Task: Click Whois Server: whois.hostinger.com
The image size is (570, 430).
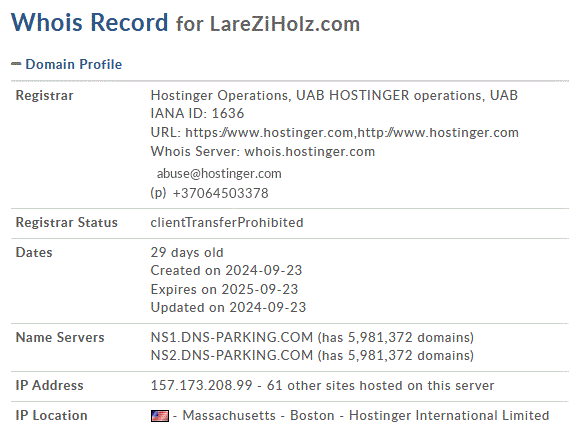Action: tap(262, 152)
